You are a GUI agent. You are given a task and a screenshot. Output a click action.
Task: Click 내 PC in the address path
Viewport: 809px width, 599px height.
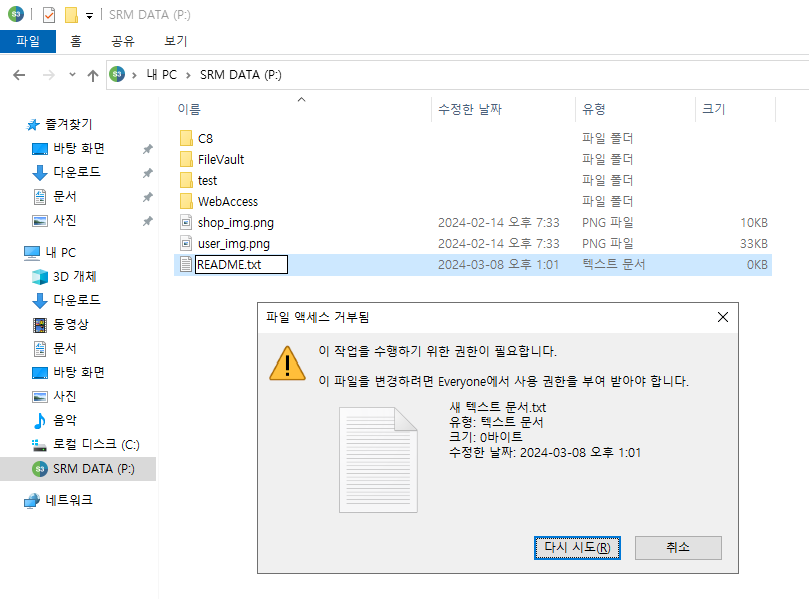click(x=161, y=75)
